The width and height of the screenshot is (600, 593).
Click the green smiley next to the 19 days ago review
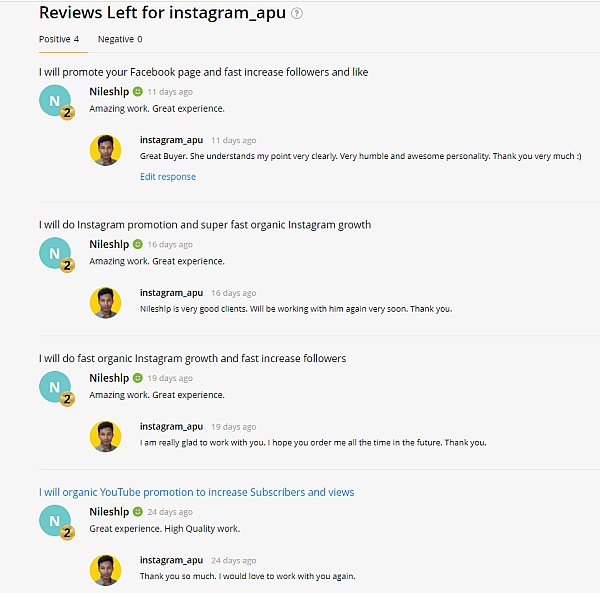(137, 378)
